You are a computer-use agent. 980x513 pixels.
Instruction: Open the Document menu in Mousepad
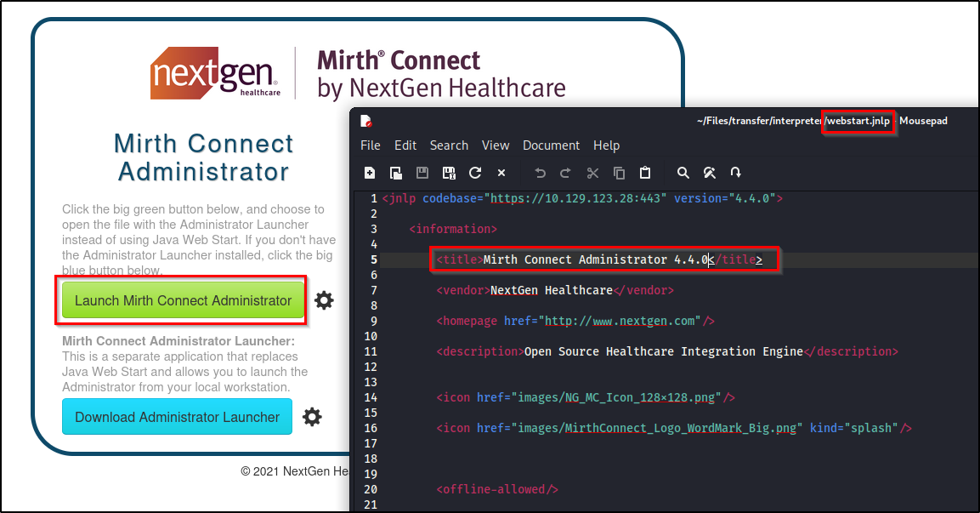(x=551, y=145)
